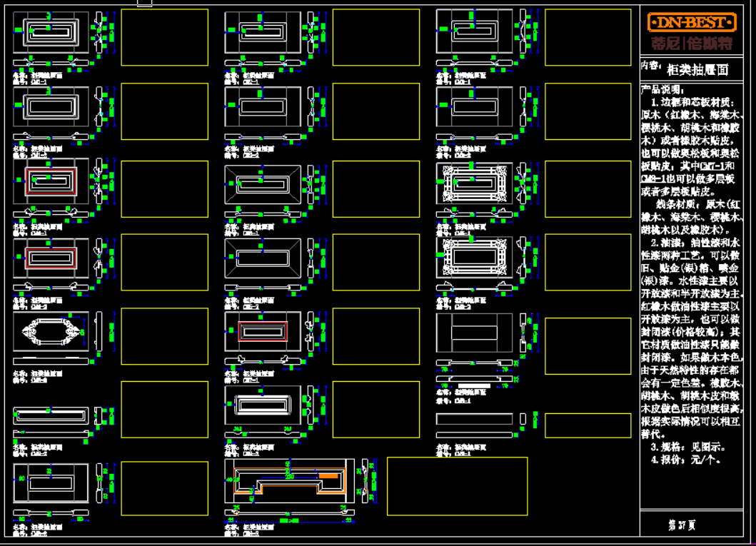
Task: Click the solid orange bar in bottom drawing
Action: tap(328, 476)
